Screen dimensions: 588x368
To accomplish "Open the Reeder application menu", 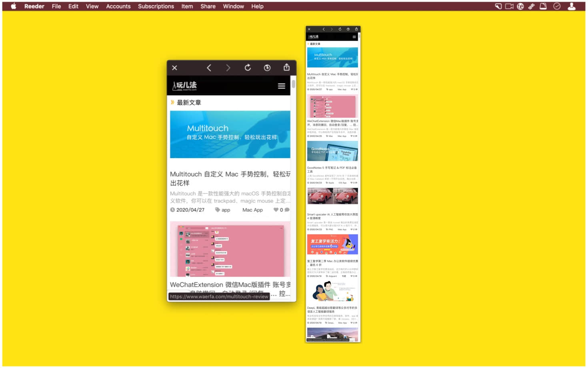I will [x=34, y=6].
